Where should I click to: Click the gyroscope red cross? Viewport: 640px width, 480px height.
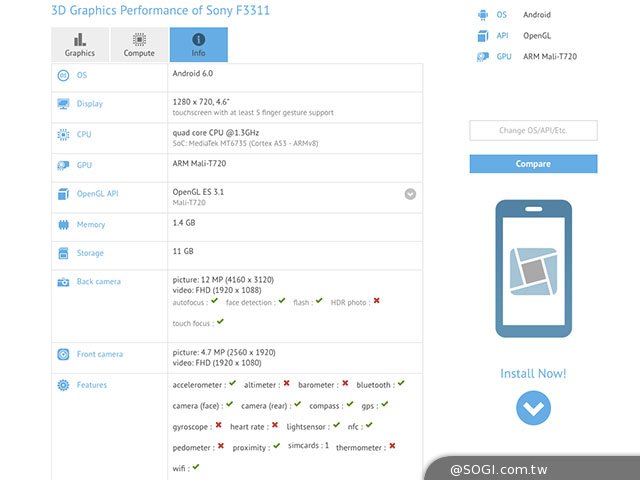218,425
